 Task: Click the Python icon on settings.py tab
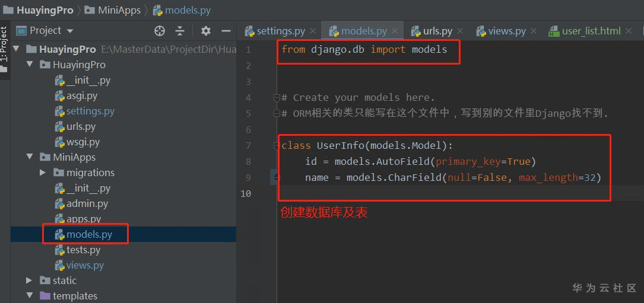point(250,31)
